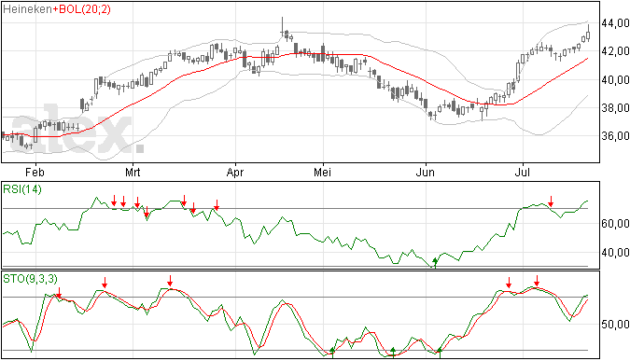The image size is (644, 361).
Task: Click the STO green buy arrow near Mei
Action: [332, 353]
